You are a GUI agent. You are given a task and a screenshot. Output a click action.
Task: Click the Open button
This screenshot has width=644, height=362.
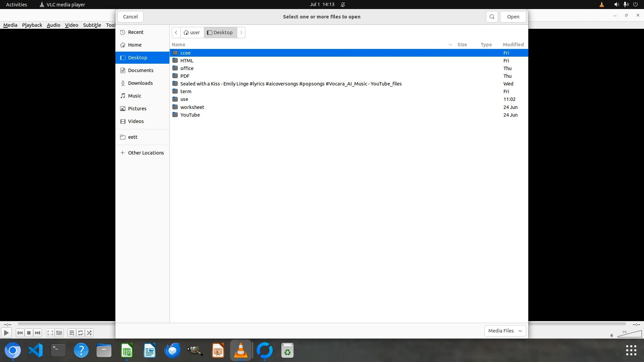(513, 17)
